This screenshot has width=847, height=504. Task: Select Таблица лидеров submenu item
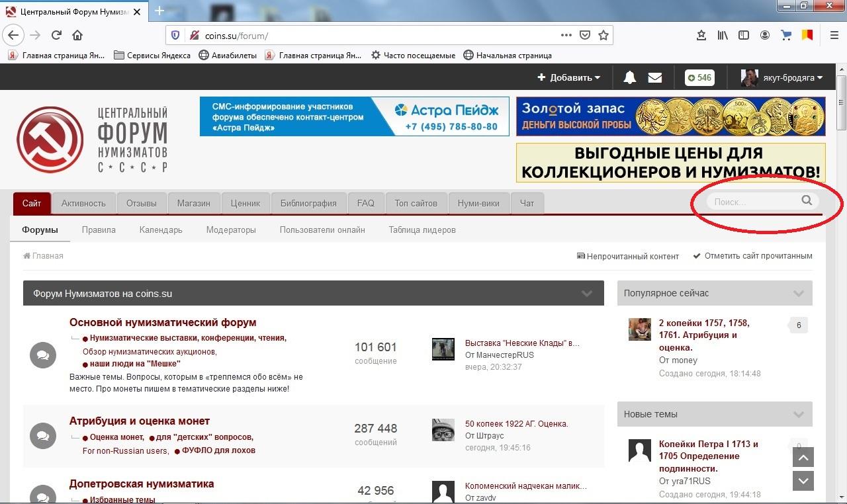pos(422,230)
